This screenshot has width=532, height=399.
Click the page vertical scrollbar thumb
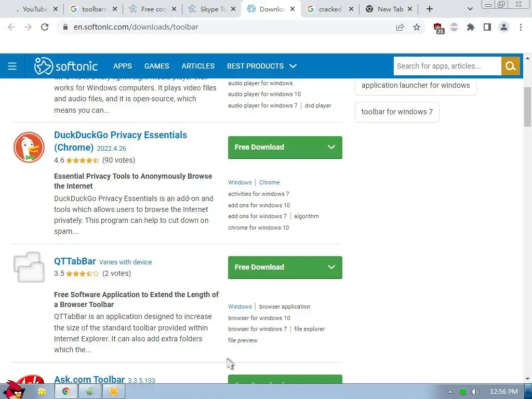coord(528,107)
